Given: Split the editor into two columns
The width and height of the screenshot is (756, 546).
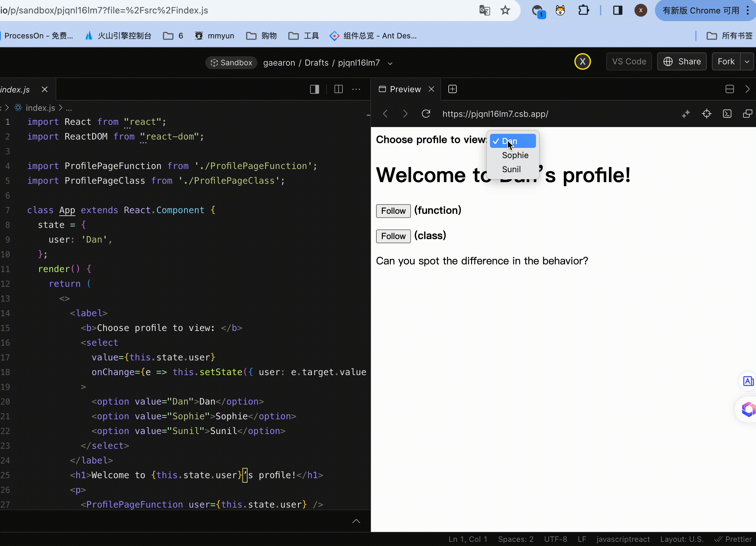Looking at the screenshot, I should point(338,89).
